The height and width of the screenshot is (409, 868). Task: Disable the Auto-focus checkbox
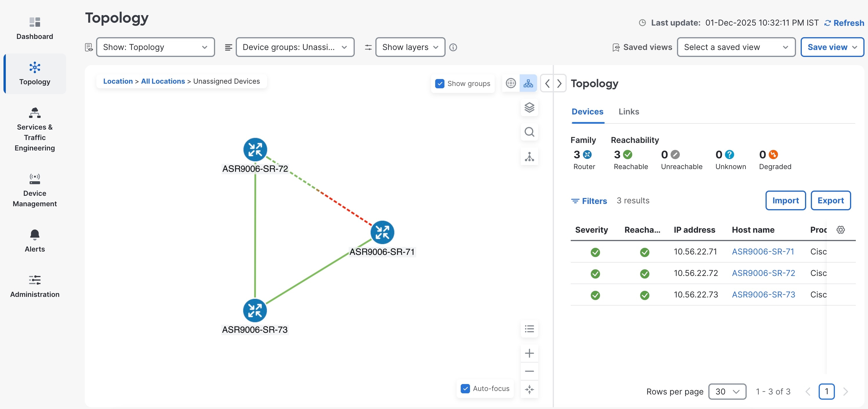pyautogui.click(x=465, y=388)
